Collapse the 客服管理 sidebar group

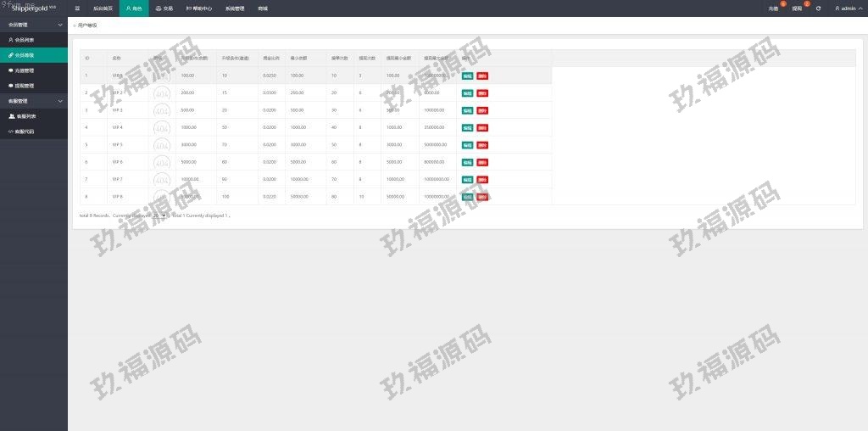pos(34,101)
